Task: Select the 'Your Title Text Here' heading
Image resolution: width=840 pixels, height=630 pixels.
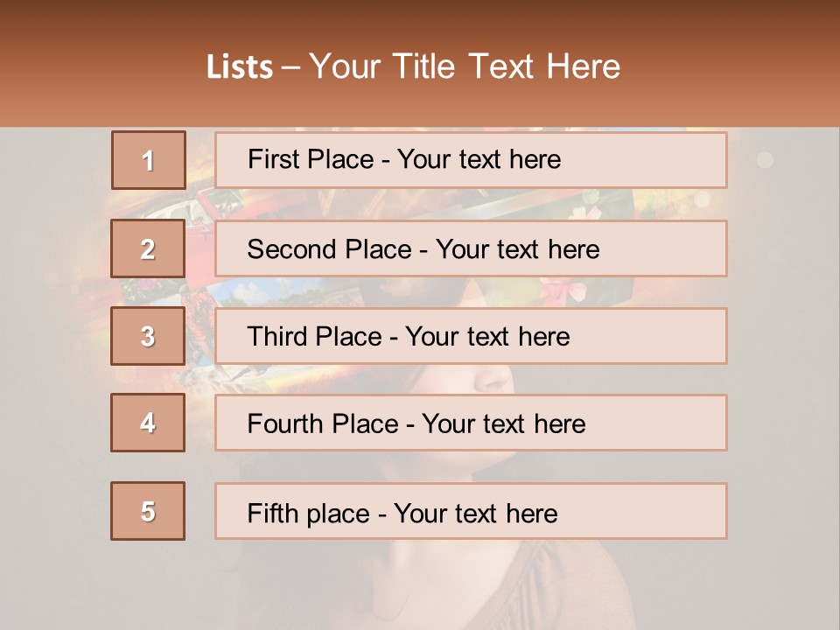Action: (x=465, y=67)
